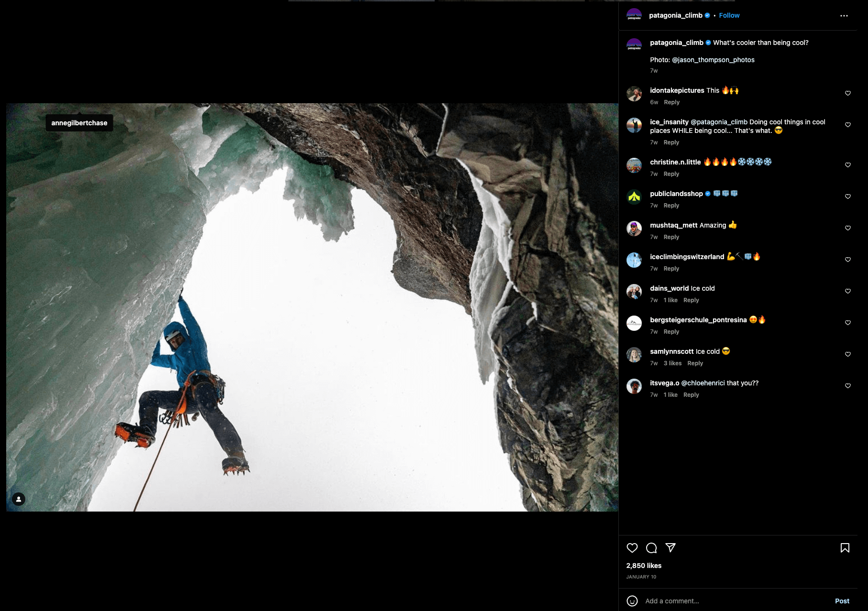This screenshot has height=611, width=868.
Task: Reply to iceclimbingswitzerland's comment
Action: 671,269
